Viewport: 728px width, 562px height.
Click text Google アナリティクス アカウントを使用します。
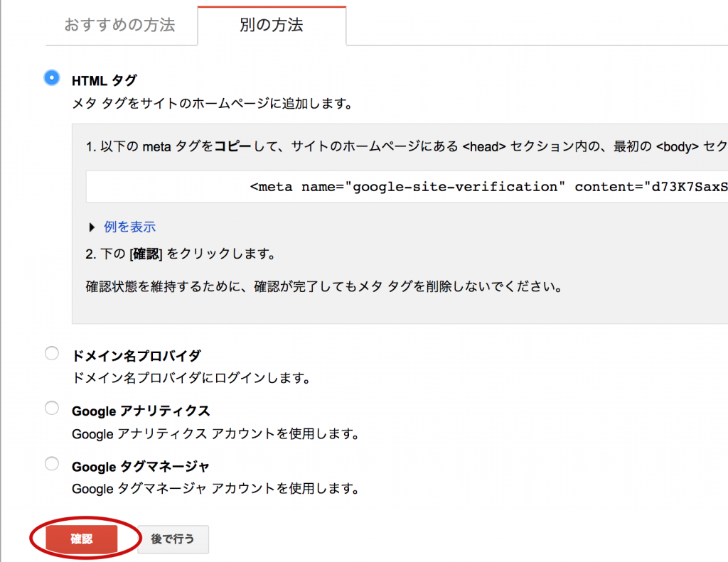[216, 434]
